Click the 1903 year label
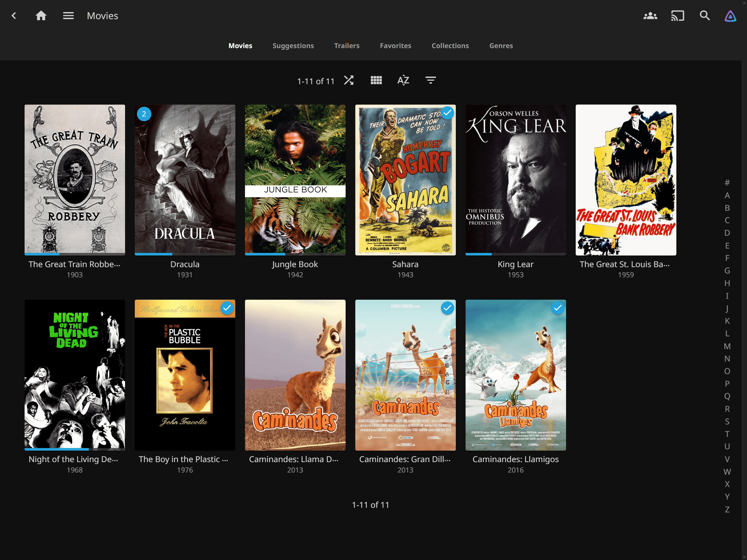 tap(75, 275)
